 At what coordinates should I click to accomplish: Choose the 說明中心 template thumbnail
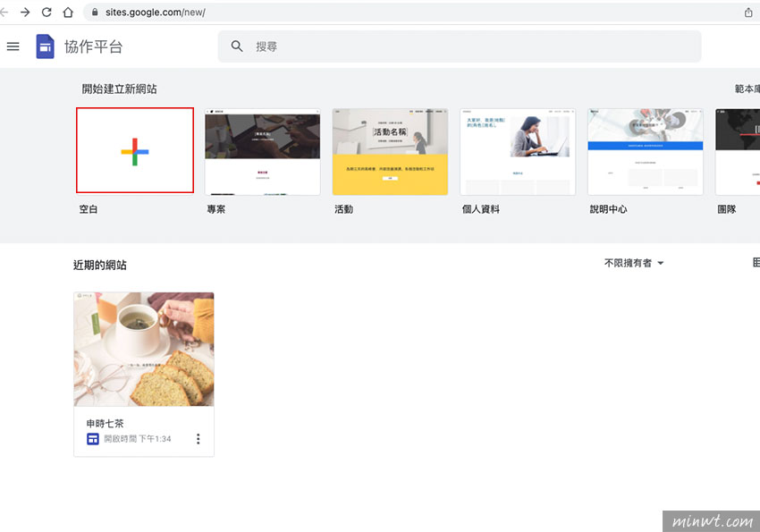pos(646,152)
